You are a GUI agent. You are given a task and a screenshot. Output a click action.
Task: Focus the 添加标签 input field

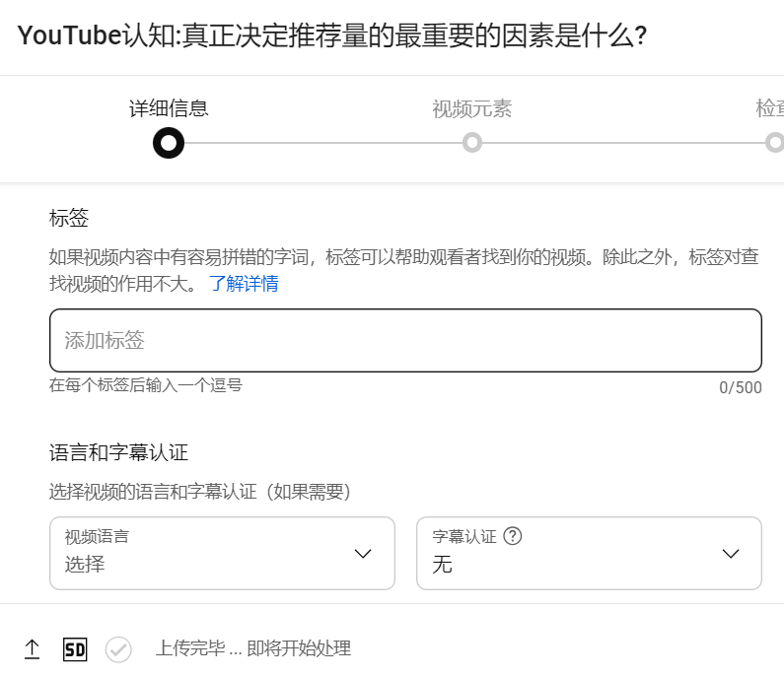(x=405, y=341)
